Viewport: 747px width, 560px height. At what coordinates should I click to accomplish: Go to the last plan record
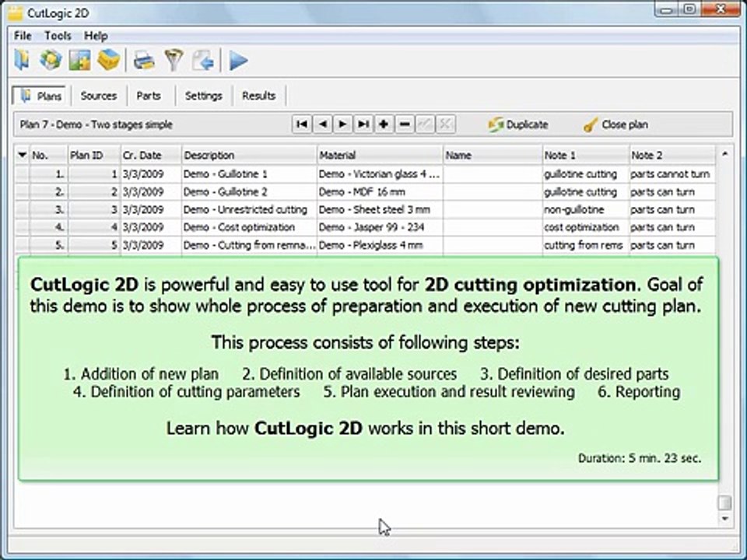[x=363, y=124]
